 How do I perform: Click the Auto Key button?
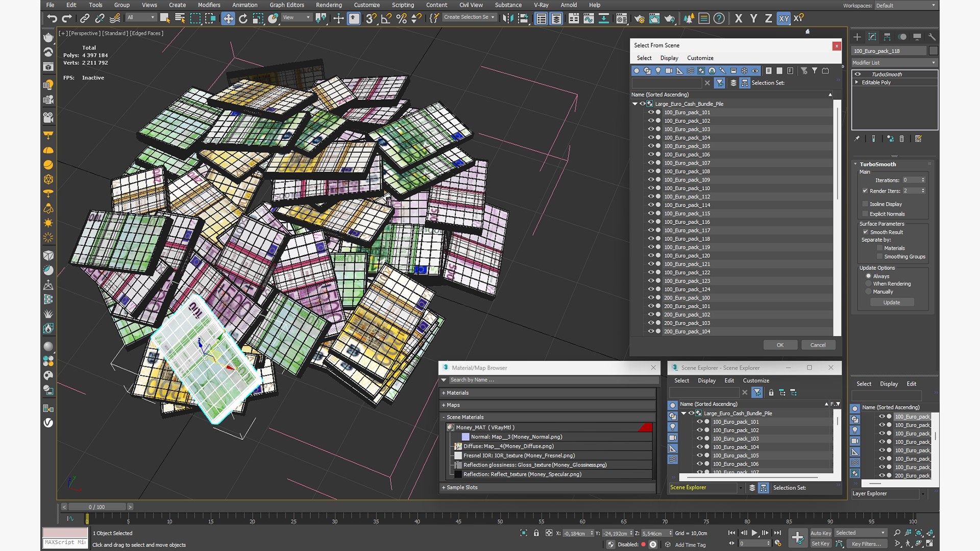820,533
